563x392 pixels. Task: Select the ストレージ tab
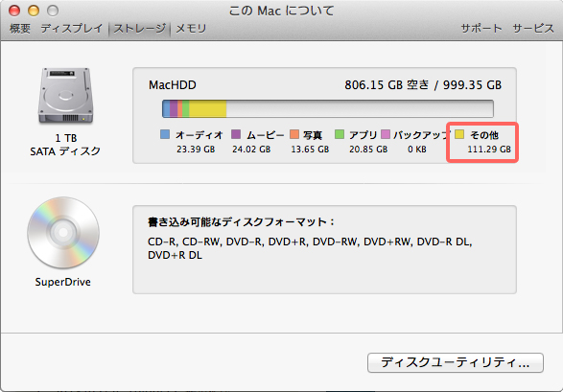140,29
